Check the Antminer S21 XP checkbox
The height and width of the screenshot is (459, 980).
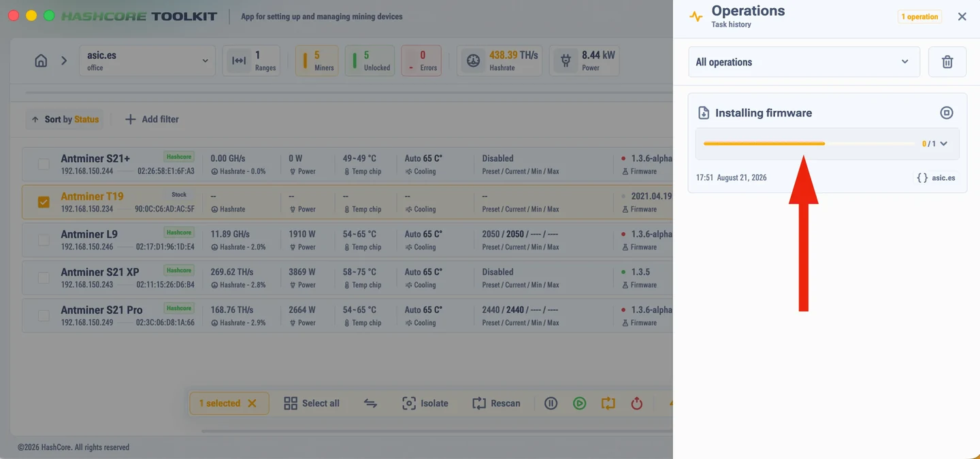coord(44,278)
